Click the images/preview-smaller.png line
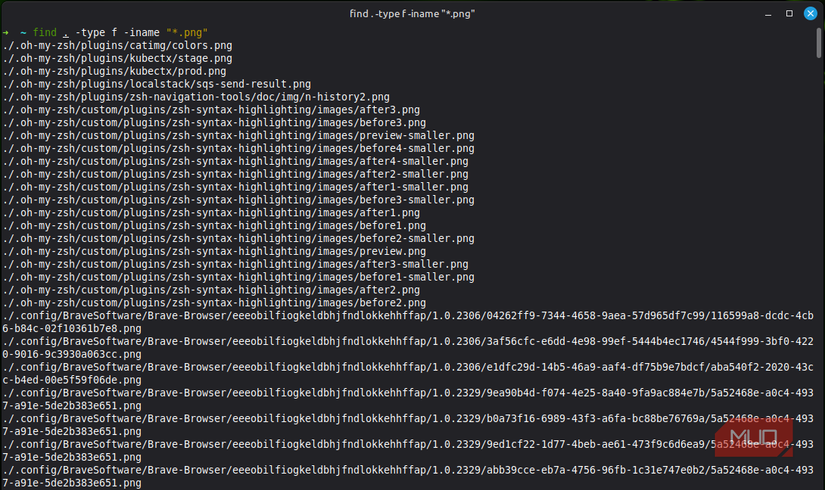The height and width of the screenshot is (490, 825). 238,136
